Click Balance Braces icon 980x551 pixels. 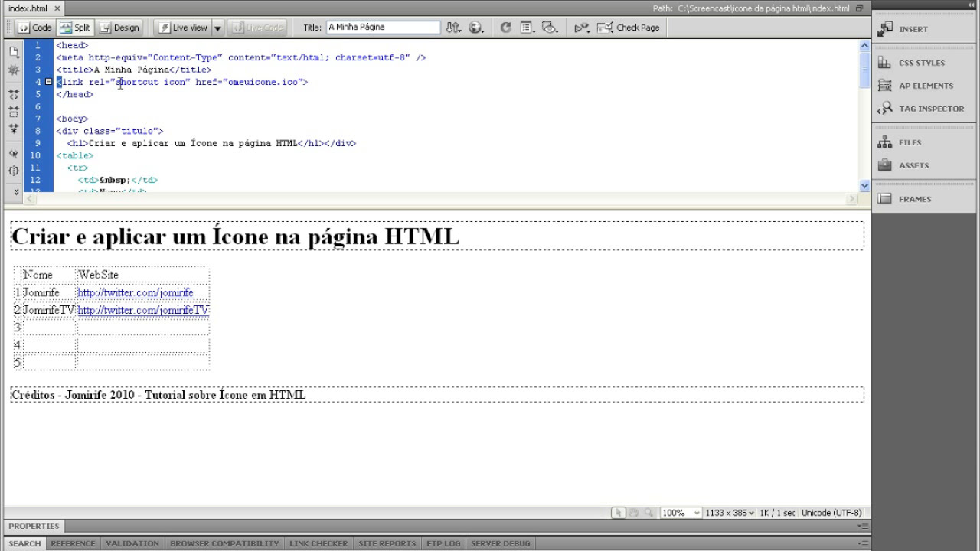(14, 170)
